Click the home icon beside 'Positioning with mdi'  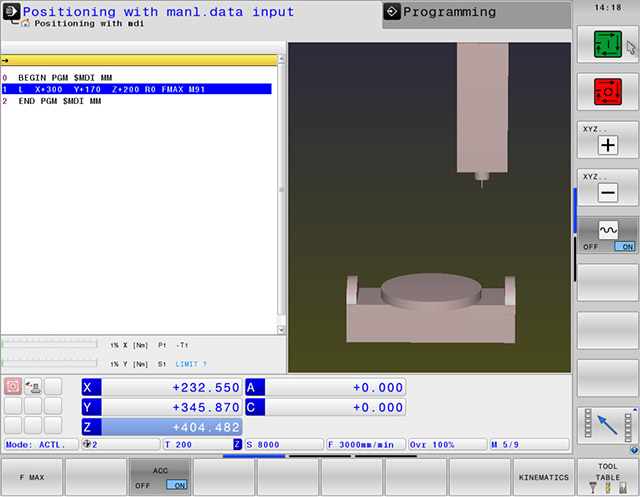(25, 23)
